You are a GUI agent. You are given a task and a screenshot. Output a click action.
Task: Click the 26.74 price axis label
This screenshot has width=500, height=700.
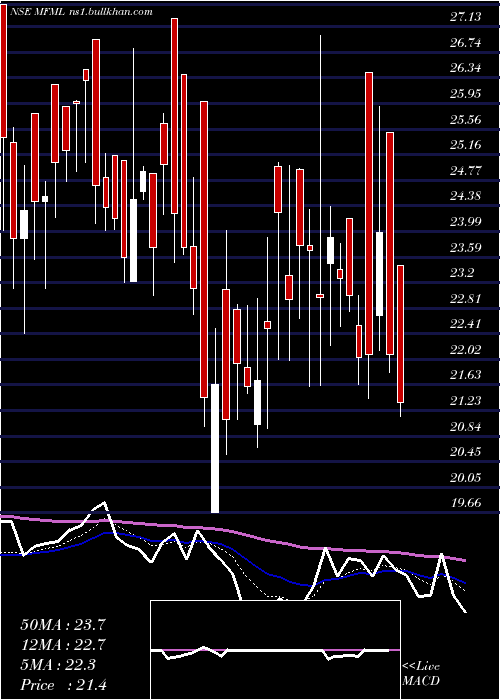click(x=465, y=43)
